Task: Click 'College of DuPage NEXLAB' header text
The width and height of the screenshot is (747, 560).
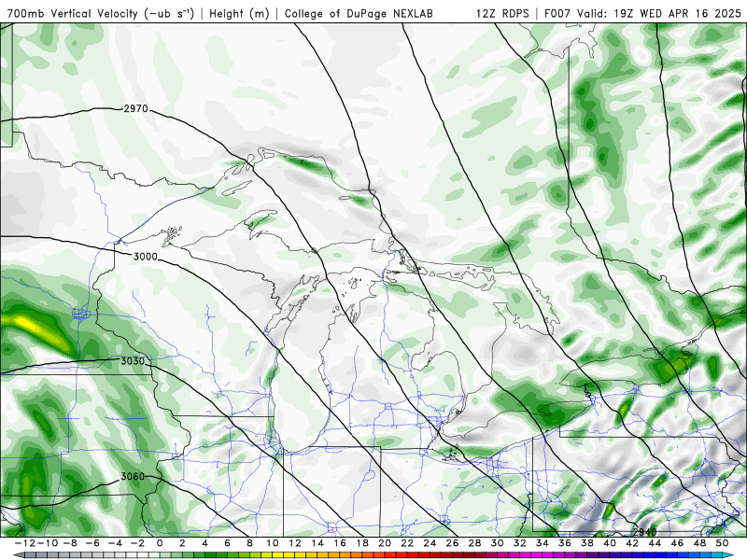Action: [359, 13]
